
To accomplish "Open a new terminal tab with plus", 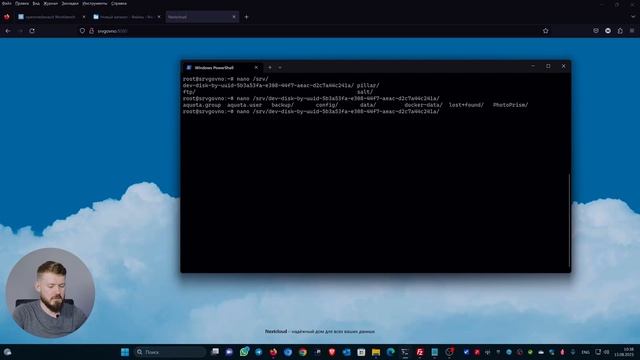I will point(270,68).
